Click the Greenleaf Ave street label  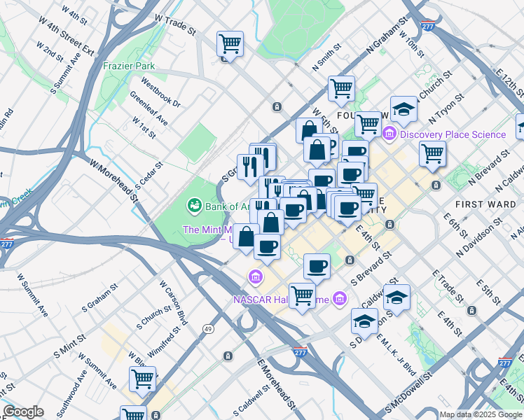149,108
